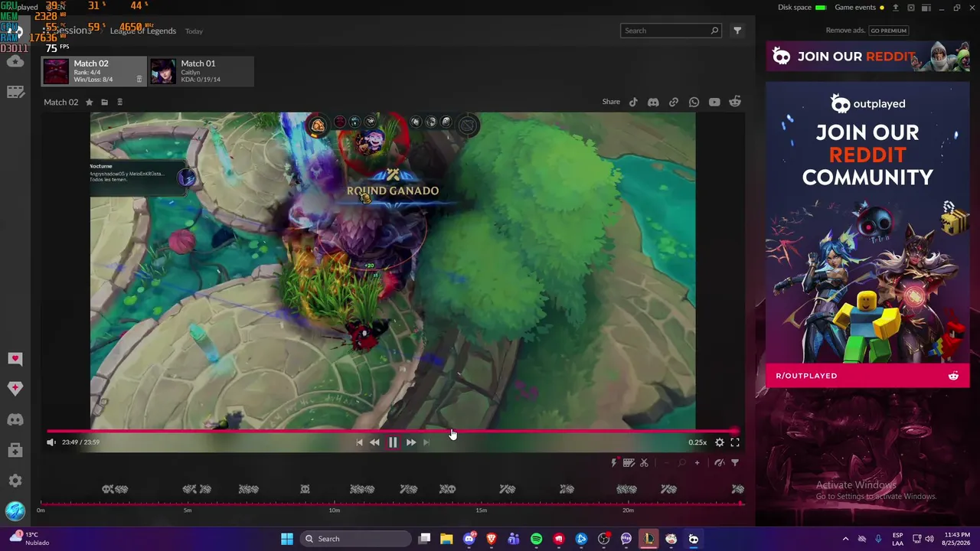Upload the clip to YouTube
The width and height of the screenshot is (980, 551).
pos(714,102)
